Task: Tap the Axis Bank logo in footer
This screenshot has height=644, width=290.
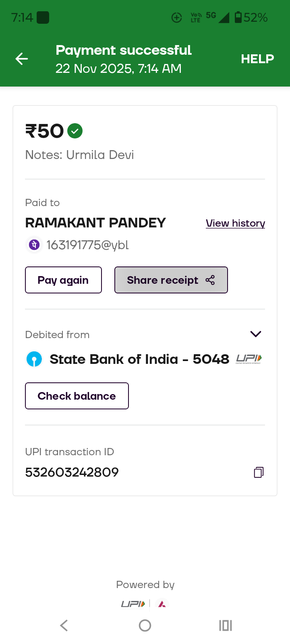Action: tap(162, 604)
